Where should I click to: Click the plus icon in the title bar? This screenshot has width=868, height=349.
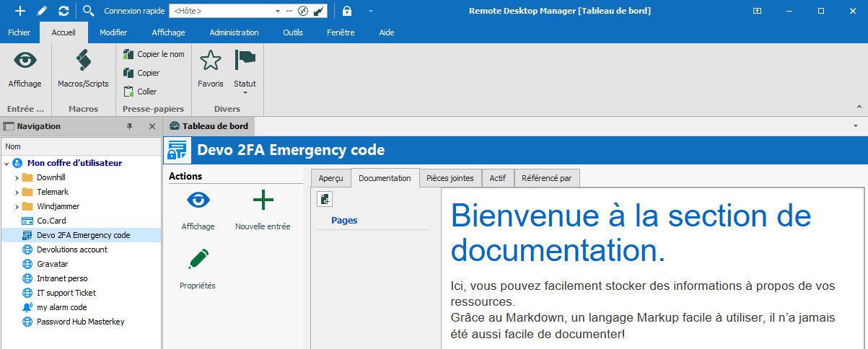pyautogui.click(x=20, y=11)
